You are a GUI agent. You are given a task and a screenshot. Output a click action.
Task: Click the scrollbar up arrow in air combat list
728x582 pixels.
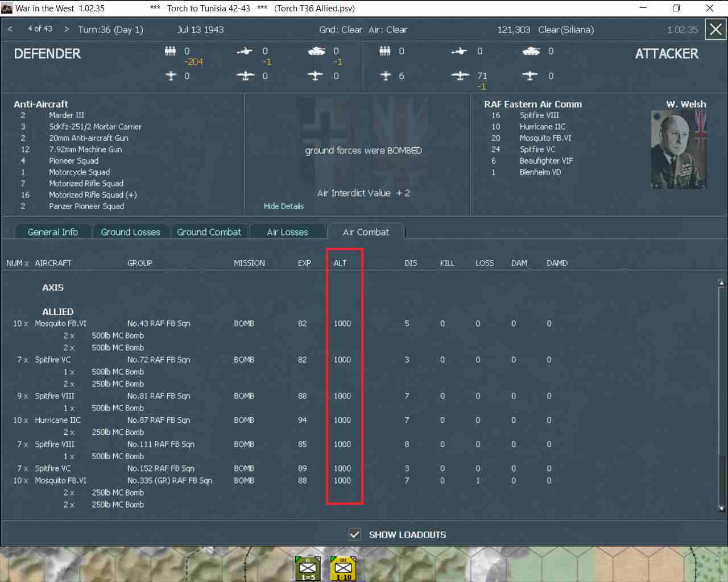tap(721, 283)
